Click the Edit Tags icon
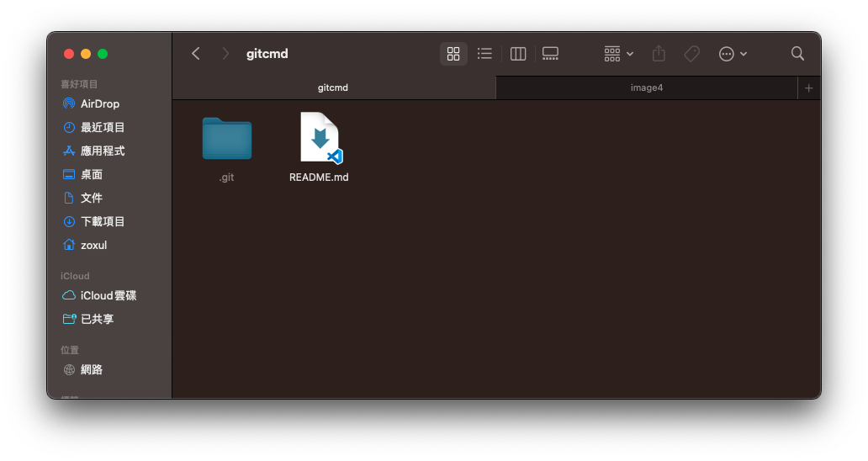The height and width of the screenshot is (461, 868). click(691, 54)
